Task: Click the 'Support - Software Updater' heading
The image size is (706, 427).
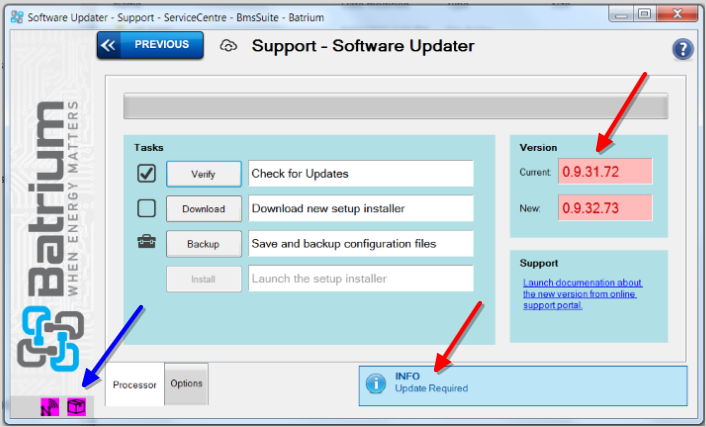Action: (x=363, y=46)
